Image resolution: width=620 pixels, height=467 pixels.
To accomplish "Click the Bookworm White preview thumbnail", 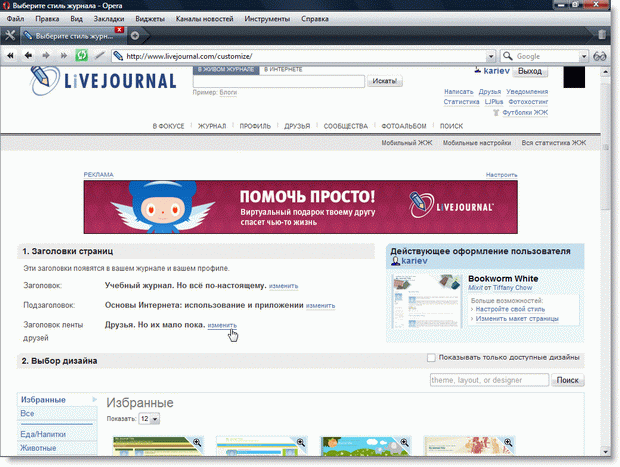I will 427,301.
